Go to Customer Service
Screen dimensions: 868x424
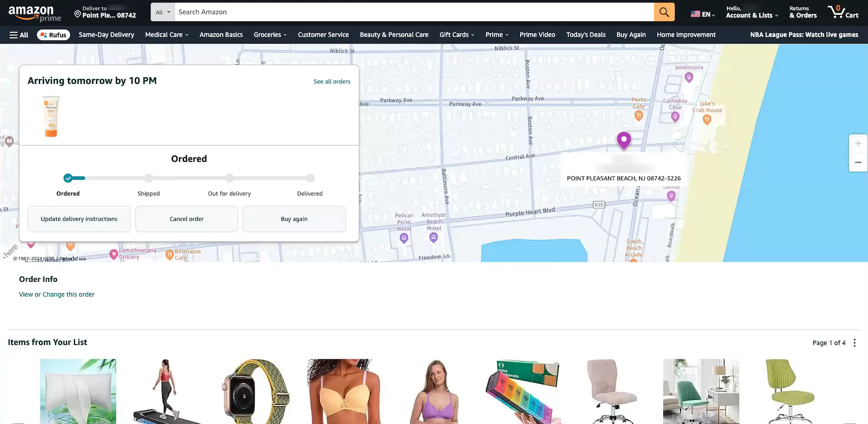pos(323,35)
